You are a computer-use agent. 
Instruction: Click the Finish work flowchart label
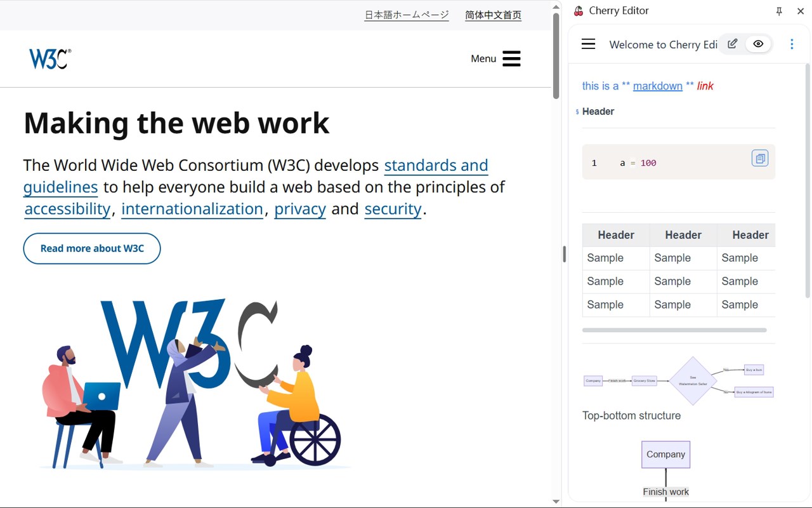(665, 491)
